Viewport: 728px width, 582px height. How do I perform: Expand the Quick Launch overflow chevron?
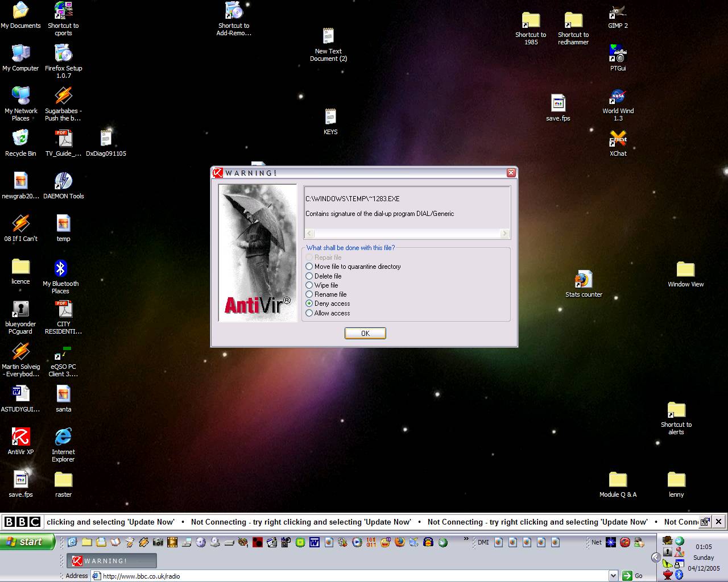(465, 538)
